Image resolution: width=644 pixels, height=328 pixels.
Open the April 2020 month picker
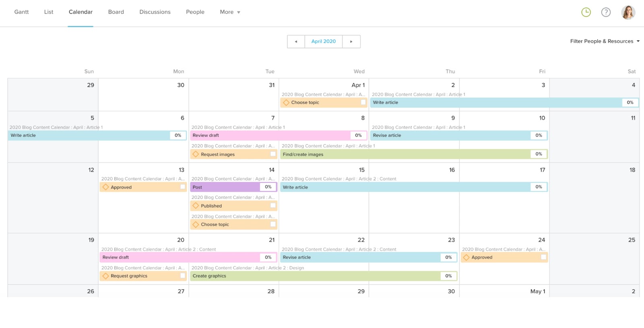click(323, 42)
